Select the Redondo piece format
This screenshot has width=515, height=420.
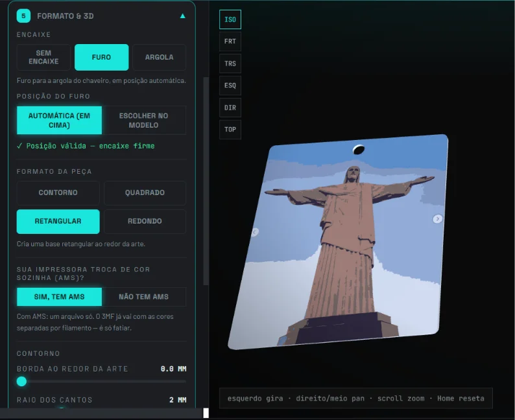[x=145, y=222]
